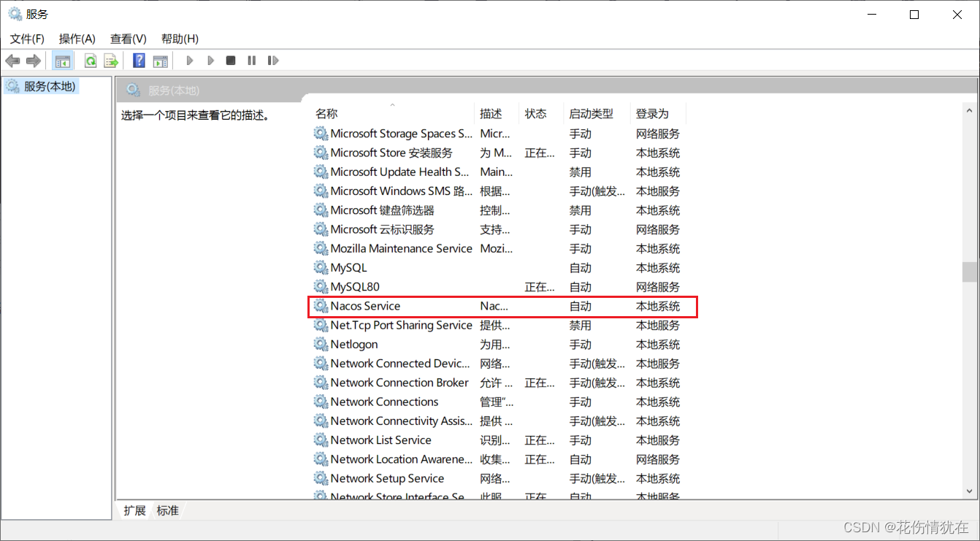Click the Pause Service icon
Viewport: 980px width, 541px height.
pyautogui.click(x=252, y=61)
